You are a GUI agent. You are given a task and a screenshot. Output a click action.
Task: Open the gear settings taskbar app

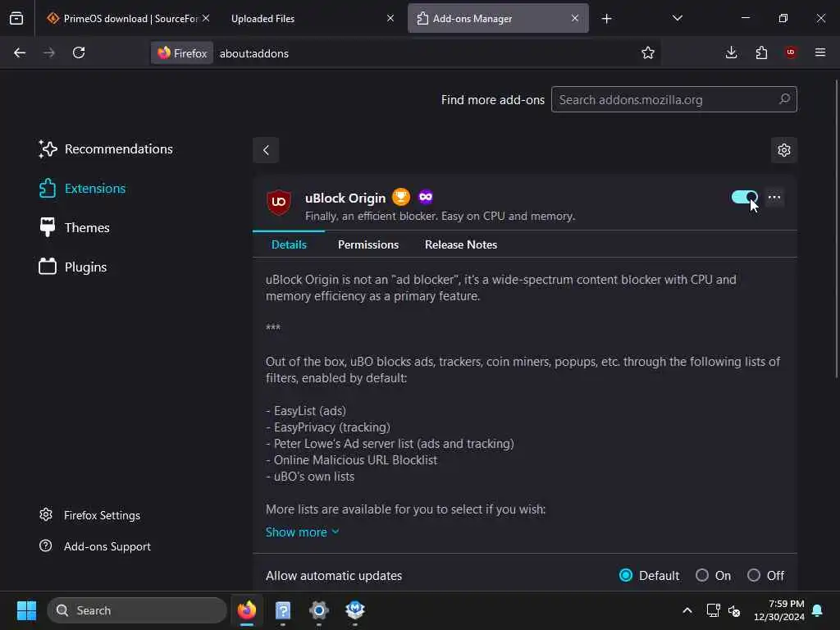pos(319,610)
